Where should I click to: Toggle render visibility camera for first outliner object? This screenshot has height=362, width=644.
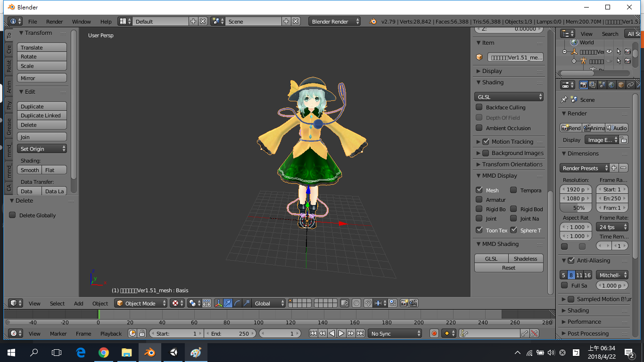pyautogui.click(x=627, y=52)
